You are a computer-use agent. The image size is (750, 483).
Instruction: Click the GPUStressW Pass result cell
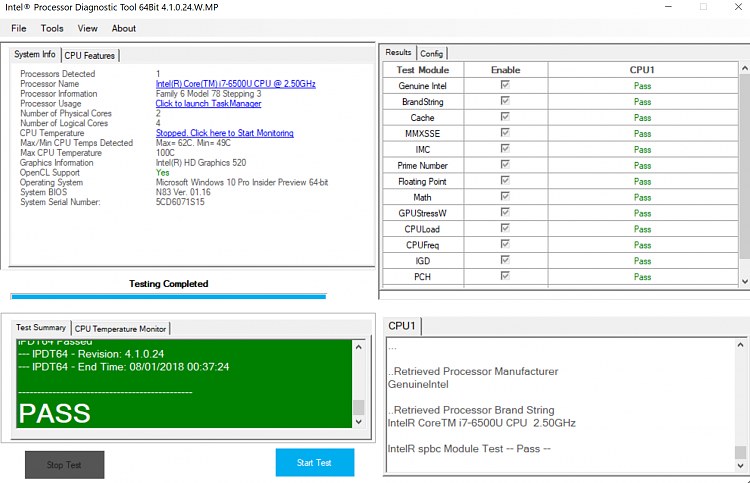pyautogui.click(x=642, y=213)
